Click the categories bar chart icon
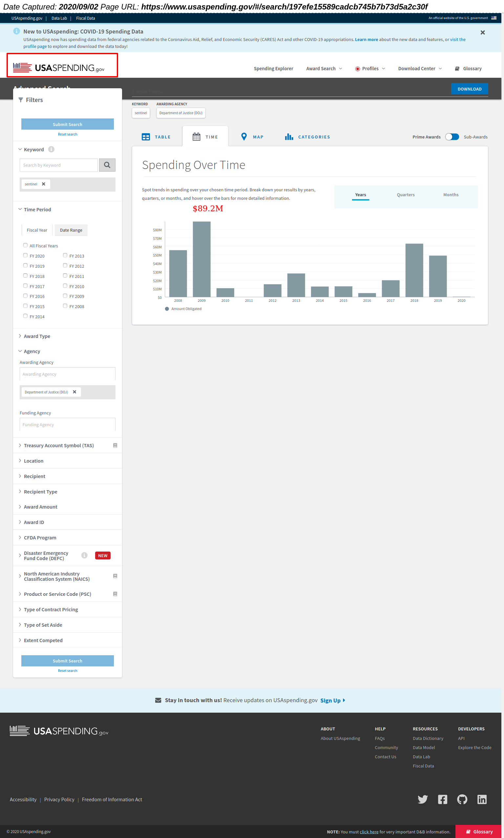Screen dimensions: 504x838 coord(289,136)
